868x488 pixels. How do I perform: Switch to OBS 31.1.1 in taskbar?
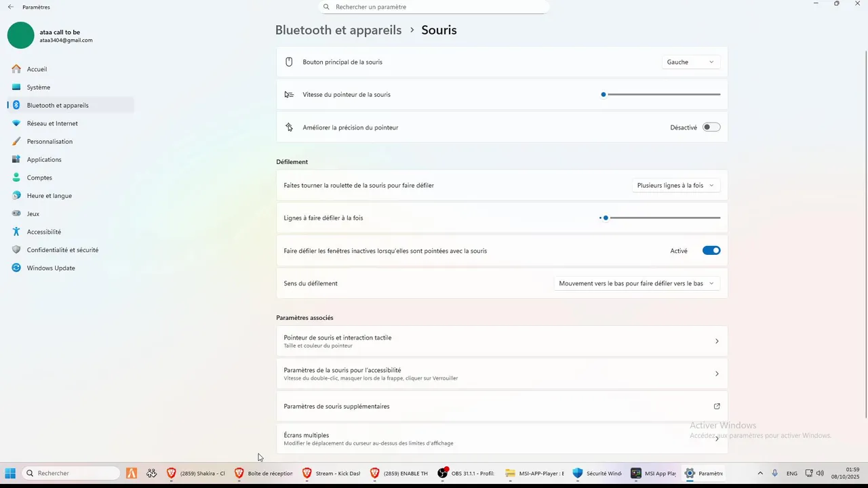[468, 473]
